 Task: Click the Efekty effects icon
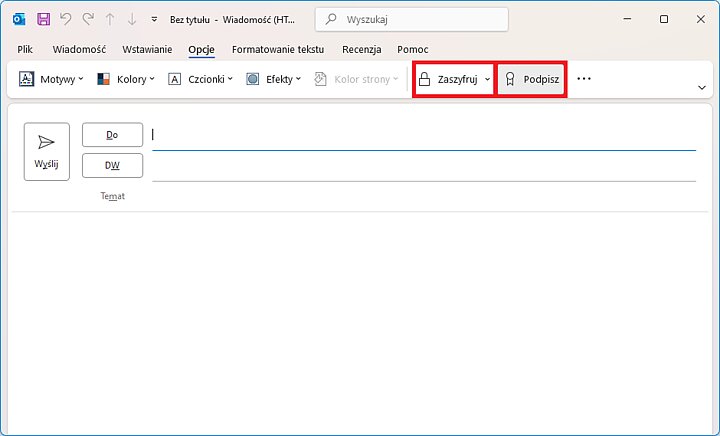(x=253, y=79)
